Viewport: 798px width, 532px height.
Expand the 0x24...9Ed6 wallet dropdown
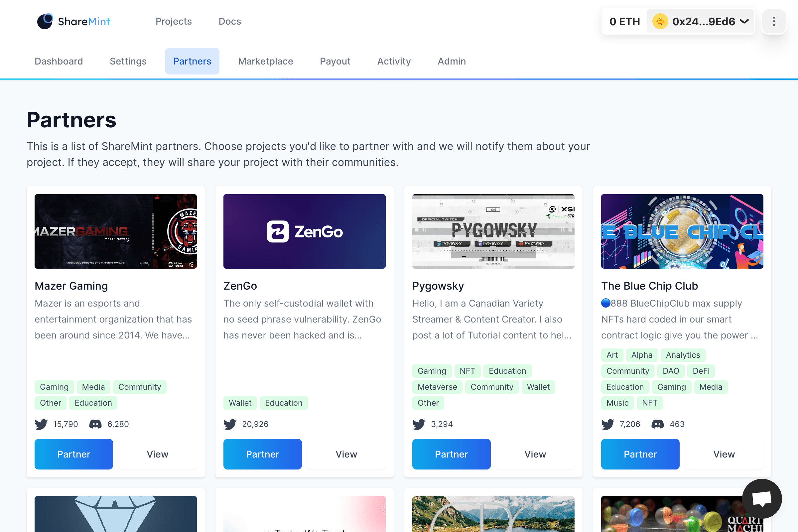pyautogui.click(x=744, y=21)
